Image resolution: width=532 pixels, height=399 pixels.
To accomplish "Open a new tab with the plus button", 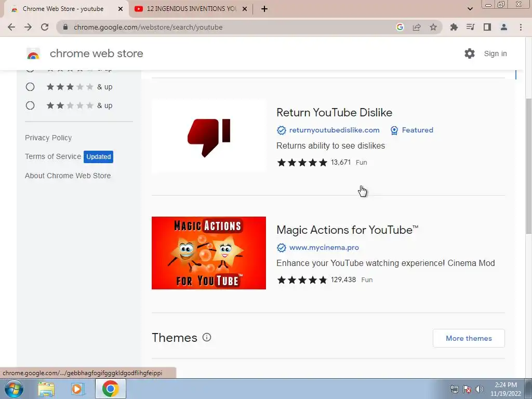I will point(264,9).
